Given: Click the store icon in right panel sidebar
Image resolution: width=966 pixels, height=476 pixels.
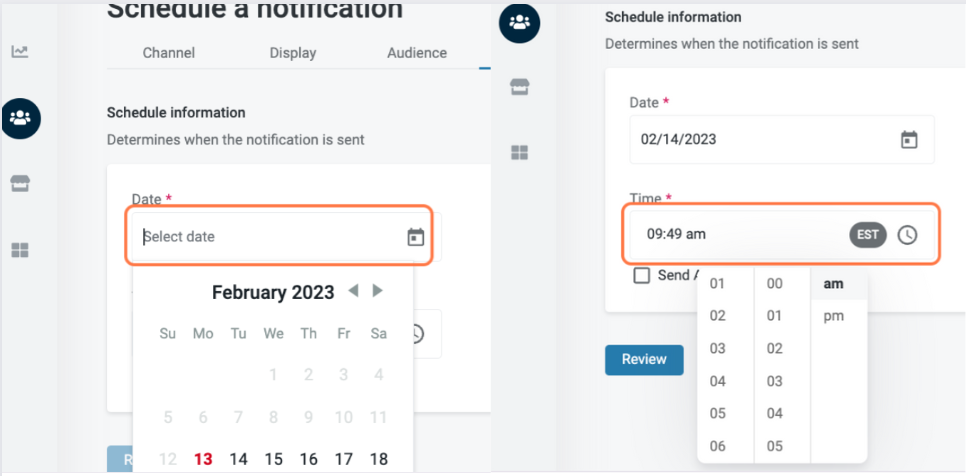Looking at the screenshot, I should pos(519,87).
